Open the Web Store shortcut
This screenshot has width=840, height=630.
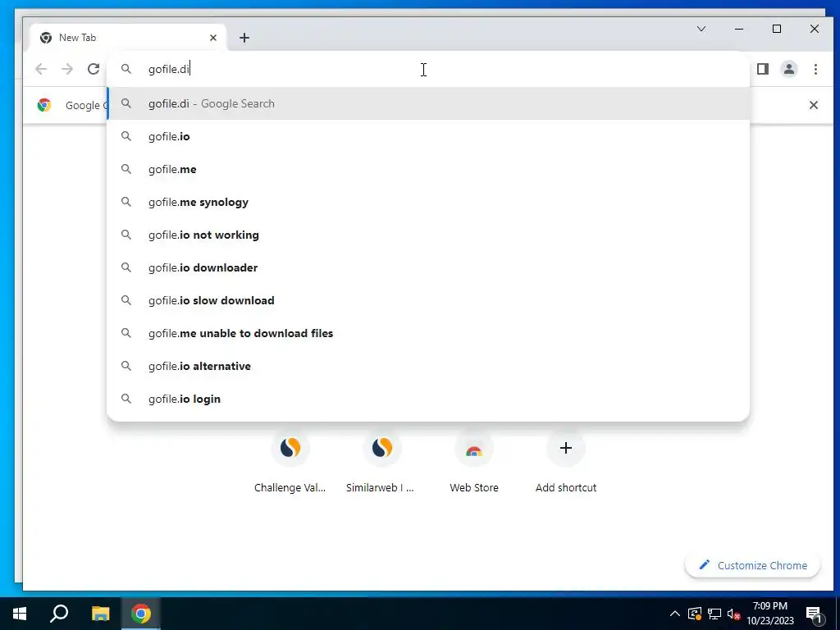(473, 462)
